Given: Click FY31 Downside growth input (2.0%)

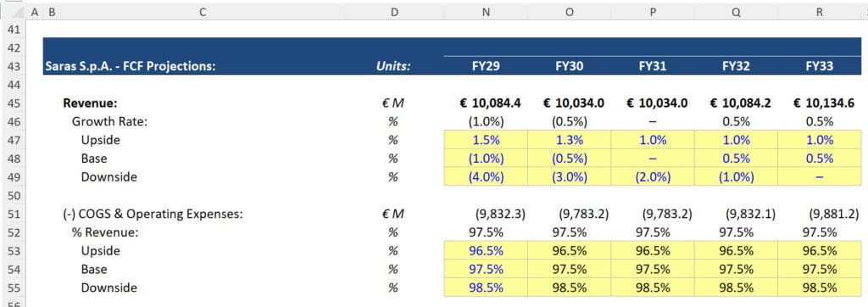Looking at the screenshot, I should coord(653,177).
